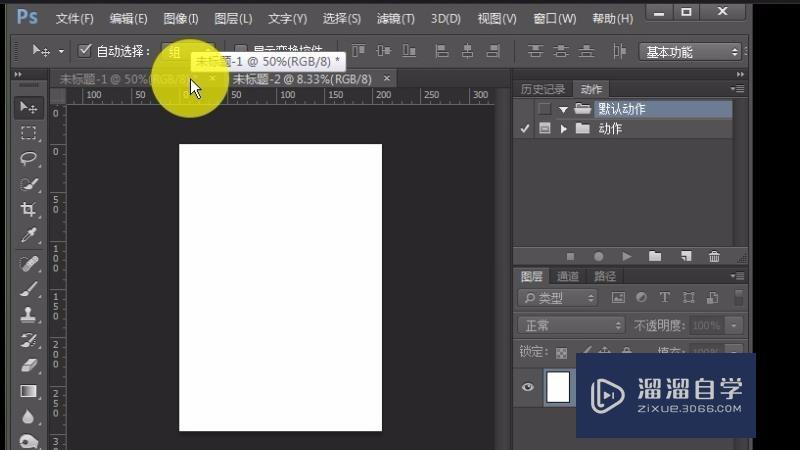Screen dimensions: 800x450
Task: Hide the layer using the eye icon
Action: point(528,388)
